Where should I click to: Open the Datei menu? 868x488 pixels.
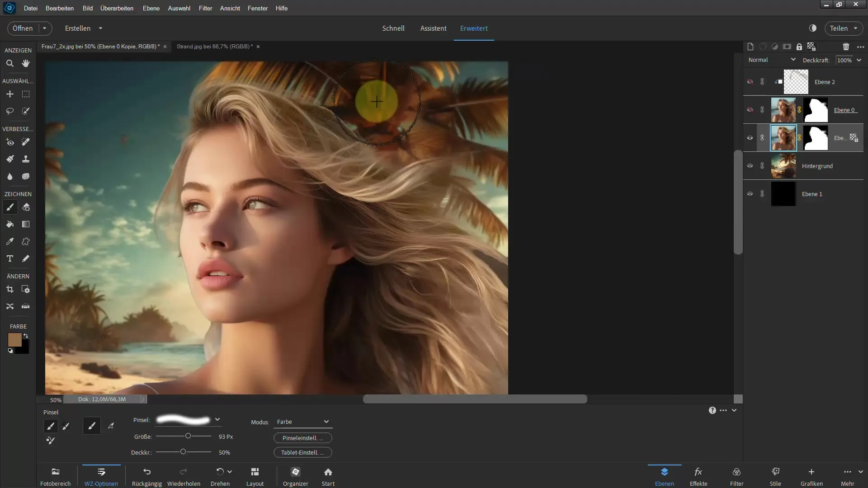(31, 8)
